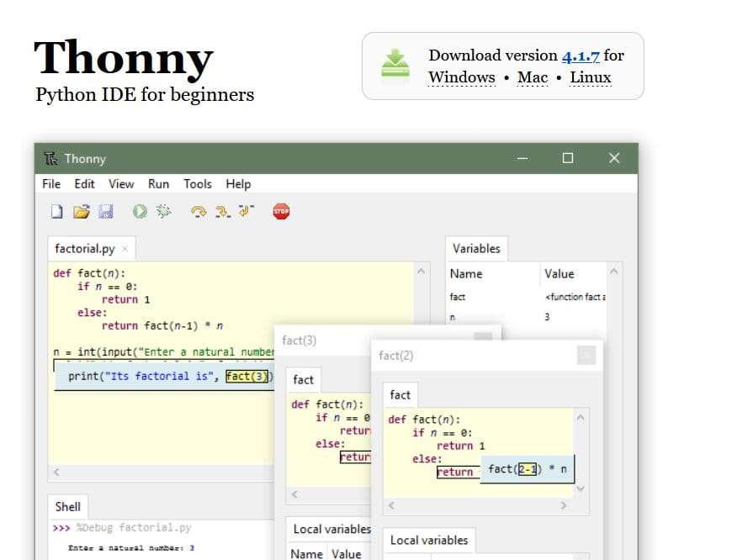Select the fact tab in fact(3) window
Screen dimensions: 737x560
[303, 379]
